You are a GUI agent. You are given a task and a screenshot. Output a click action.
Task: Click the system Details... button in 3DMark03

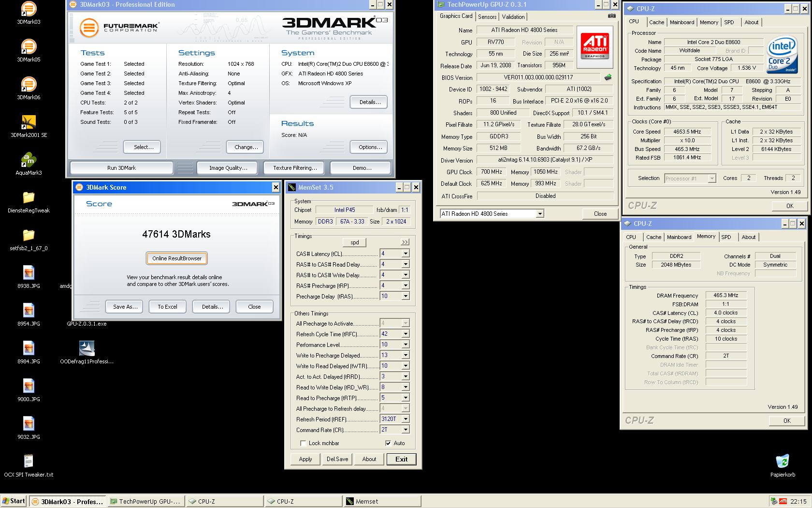368,102
